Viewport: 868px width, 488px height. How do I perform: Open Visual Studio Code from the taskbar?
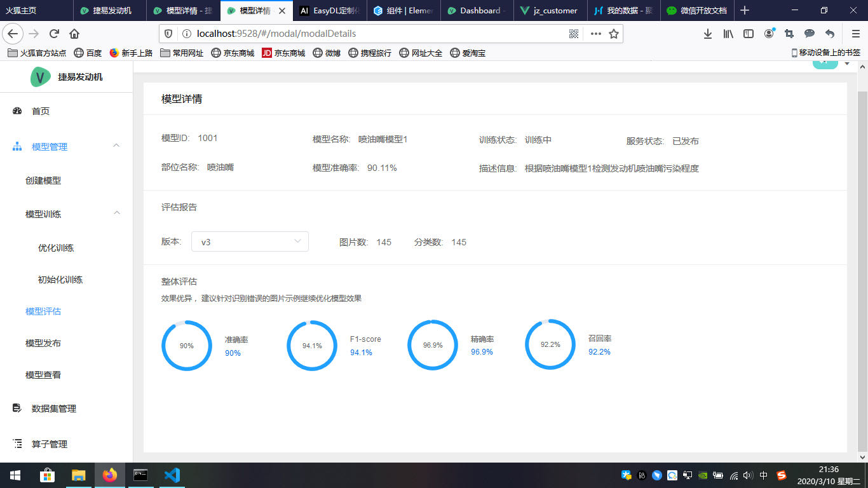(x=172, y=475)
